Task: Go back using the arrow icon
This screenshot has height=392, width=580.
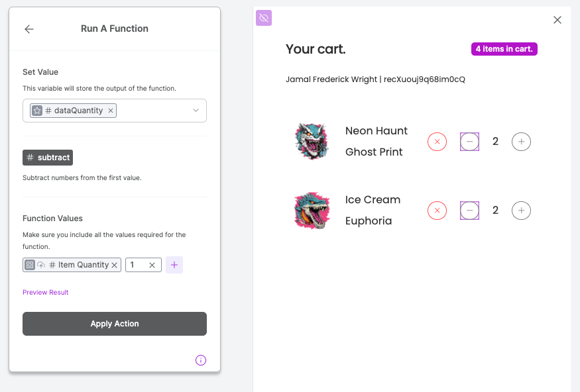Action: pos(29,29)
